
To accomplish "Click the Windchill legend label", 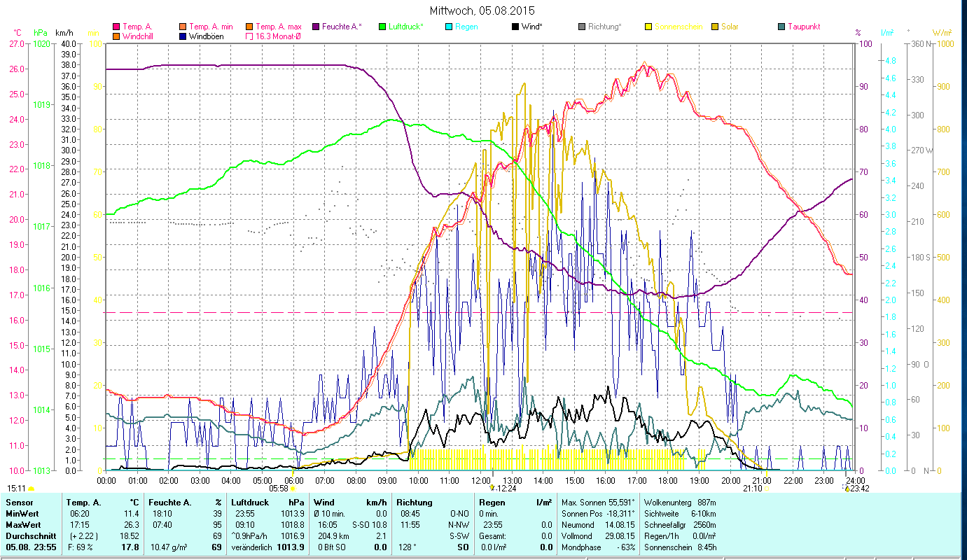I will tap(139, 36).
